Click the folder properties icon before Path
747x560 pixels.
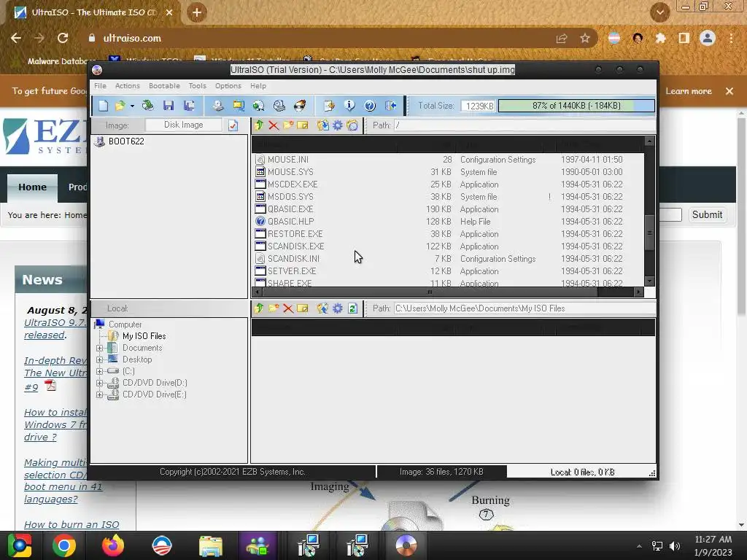(352, 125)
